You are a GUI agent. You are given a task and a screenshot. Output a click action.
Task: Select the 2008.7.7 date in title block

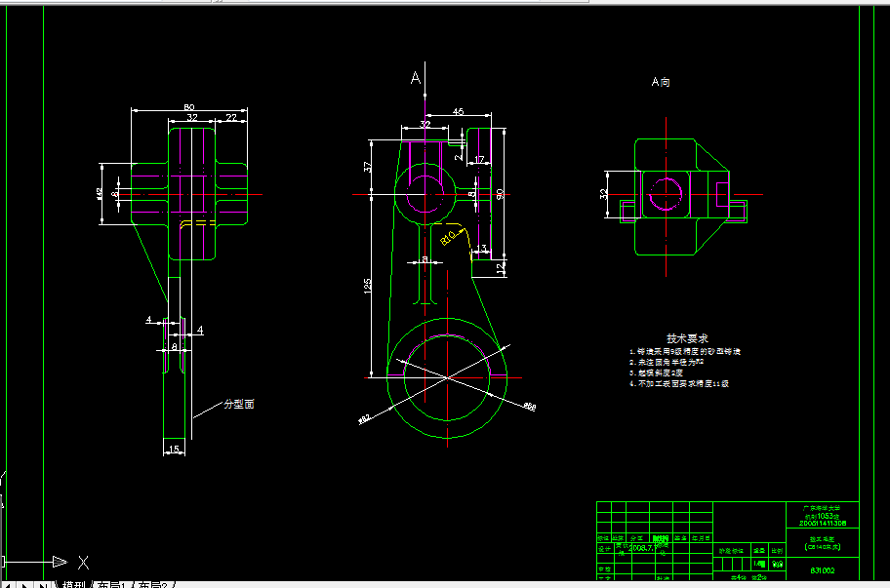pos(644,548)
